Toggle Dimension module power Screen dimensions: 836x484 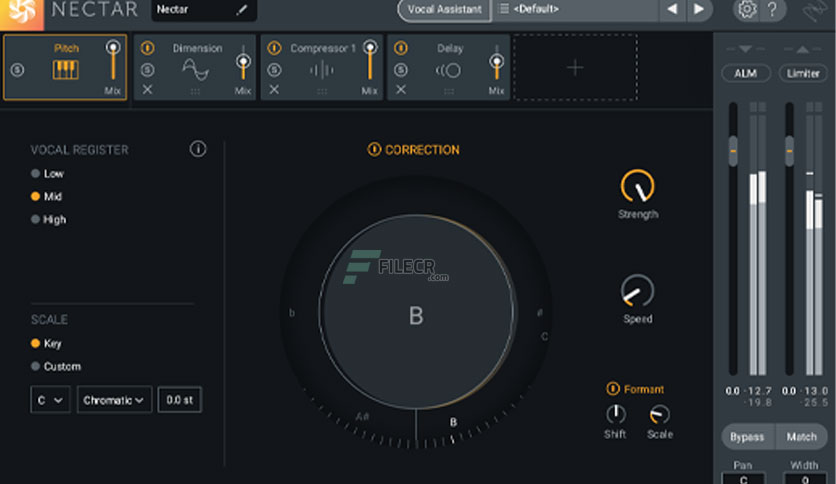[148, 49]
